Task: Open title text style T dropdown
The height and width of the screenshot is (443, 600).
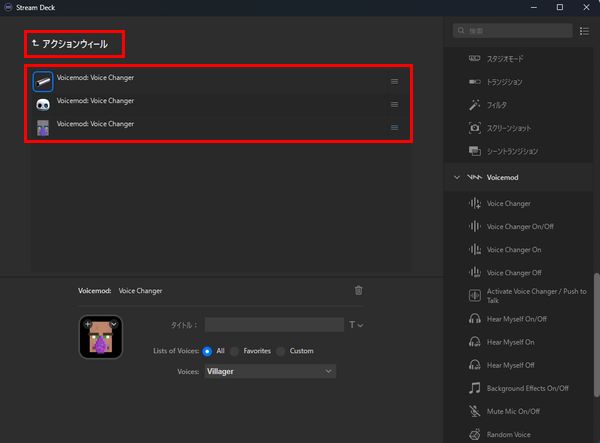Action: click(x=356, y=325)
